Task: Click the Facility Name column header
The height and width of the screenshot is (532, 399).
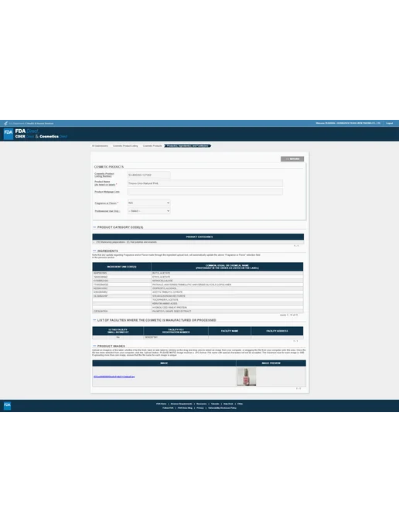Action: (x=230, y=331)
